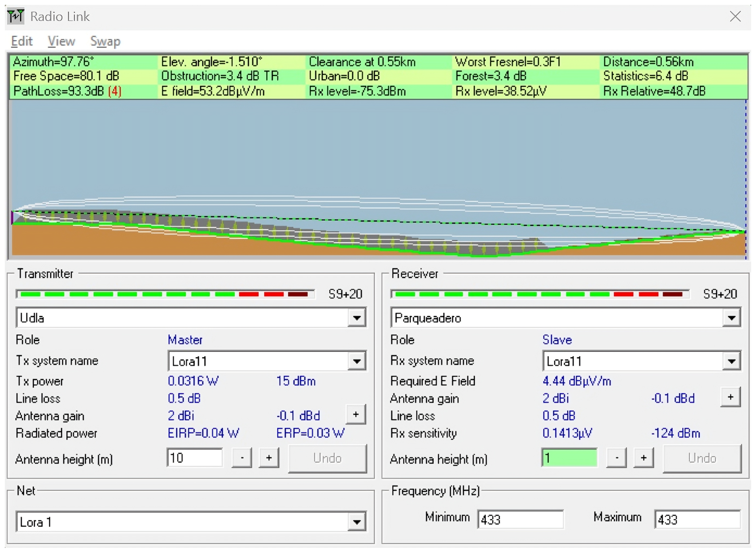
Task: Increase transmitter antenna height with plus button
Action: (269, 457)
